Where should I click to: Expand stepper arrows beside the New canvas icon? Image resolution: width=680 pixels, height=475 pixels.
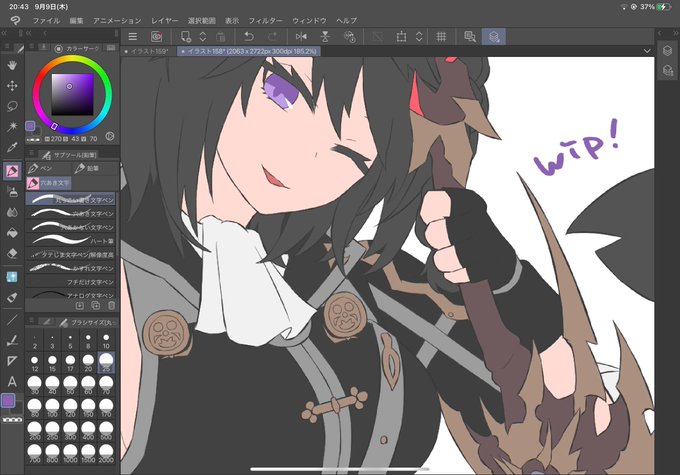click(203, 37)
